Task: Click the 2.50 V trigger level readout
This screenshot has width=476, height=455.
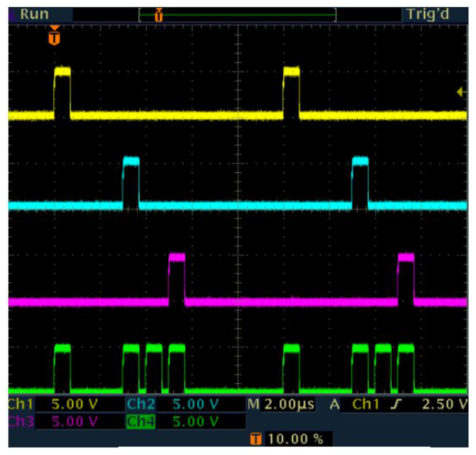Action: tap(445, 404)
